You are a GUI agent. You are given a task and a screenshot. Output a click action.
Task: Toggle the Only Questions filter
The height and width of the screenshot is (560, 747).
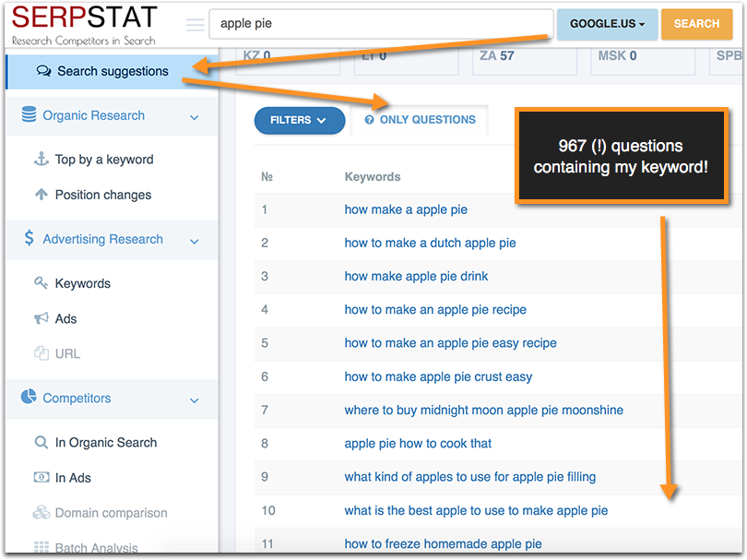tap(420, 120)
